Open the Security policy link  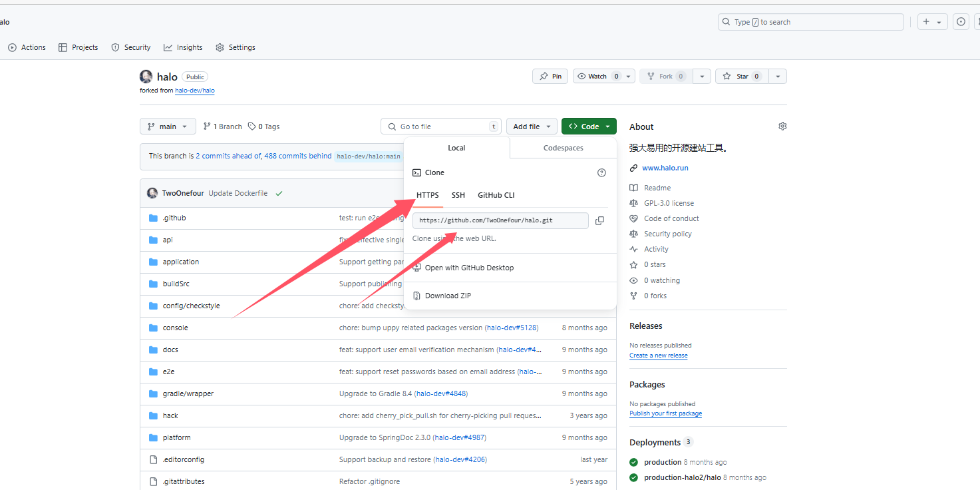pyautogui.click(x=668, y=234)
